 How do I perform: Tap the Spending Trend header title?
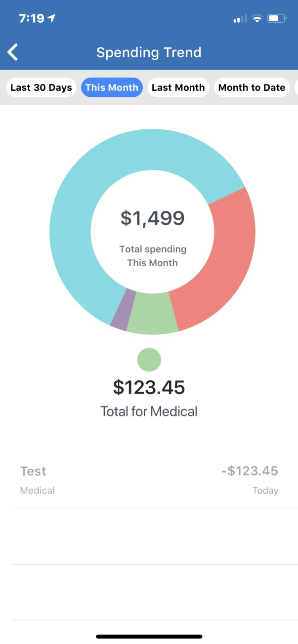tap(149, 52)
